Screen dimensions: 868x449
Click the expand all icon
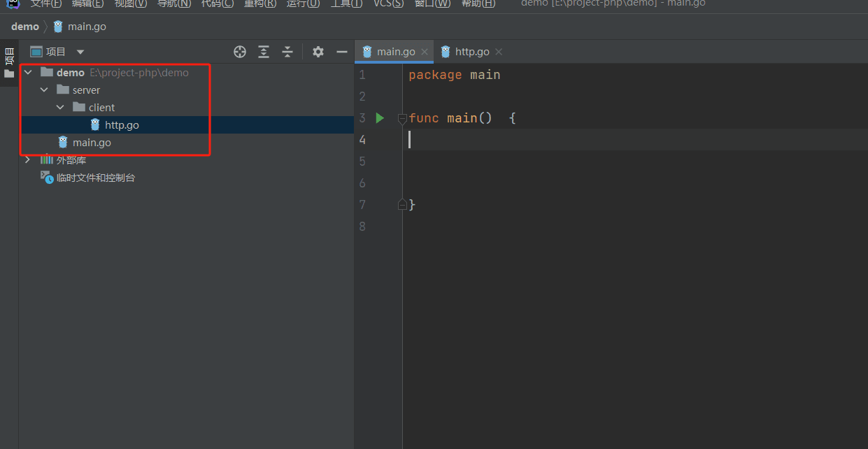[264, 52]
